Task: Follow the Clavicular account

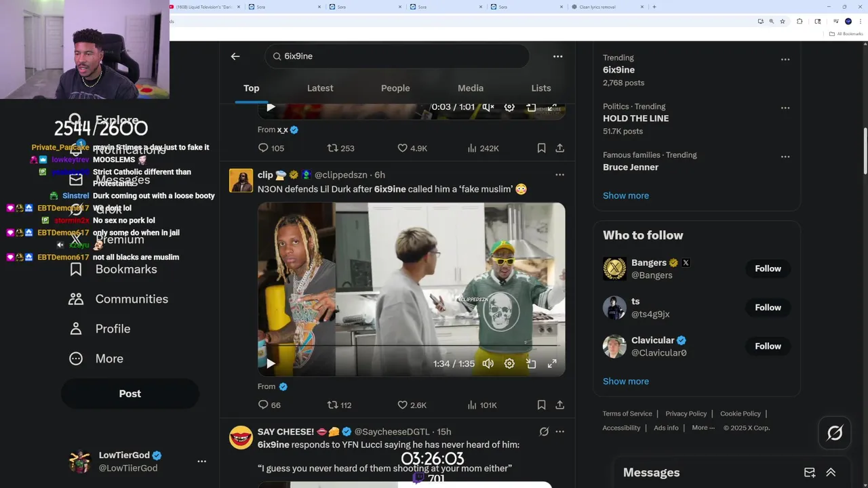Action: (768, 346)
